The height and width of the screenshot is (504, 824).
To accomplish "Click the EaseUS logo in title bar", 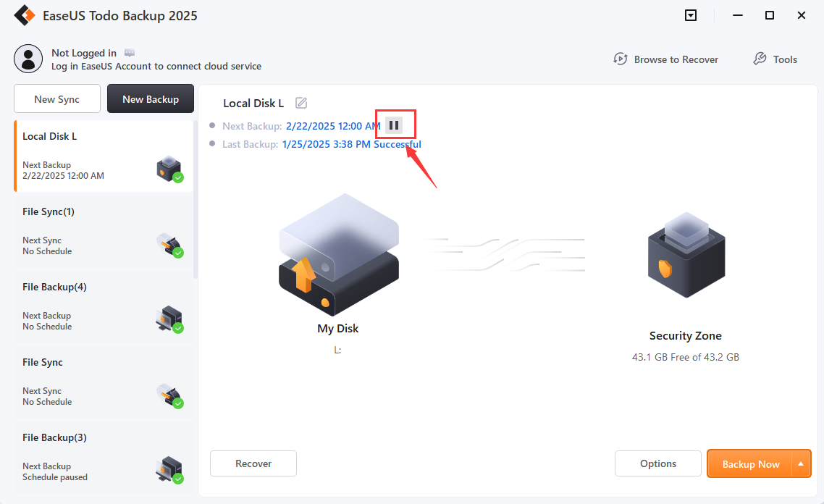I will pos(24,15).
